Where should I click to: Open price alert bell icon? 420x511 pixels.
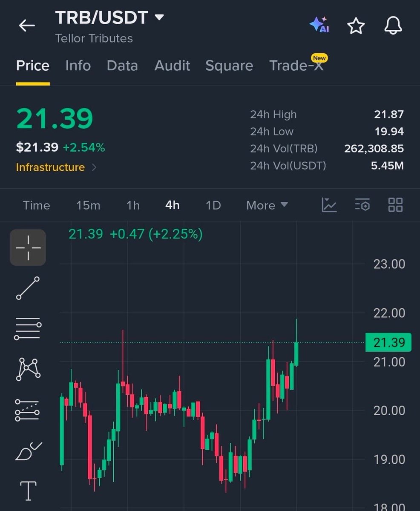coord(393,26)
